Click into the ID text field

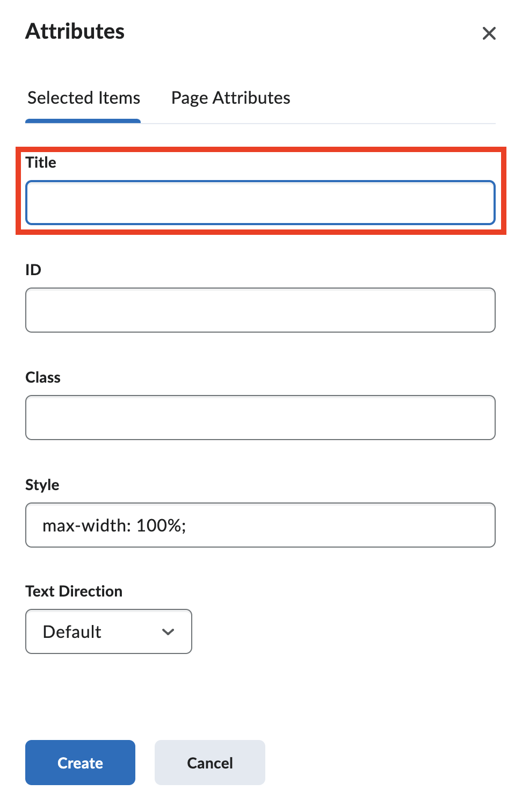260,310
